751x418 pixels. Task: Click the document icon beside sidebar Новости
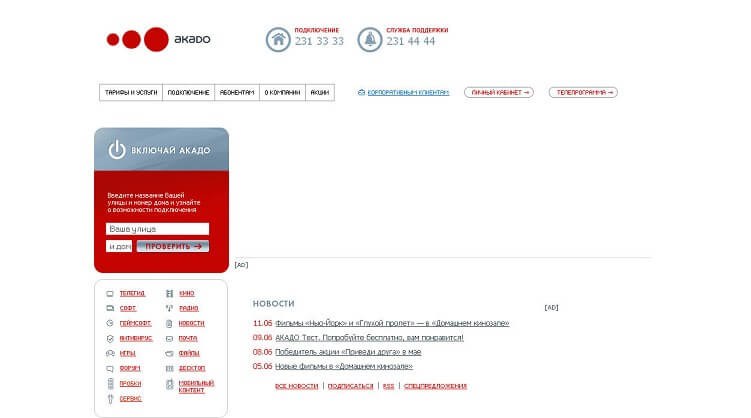169,324
